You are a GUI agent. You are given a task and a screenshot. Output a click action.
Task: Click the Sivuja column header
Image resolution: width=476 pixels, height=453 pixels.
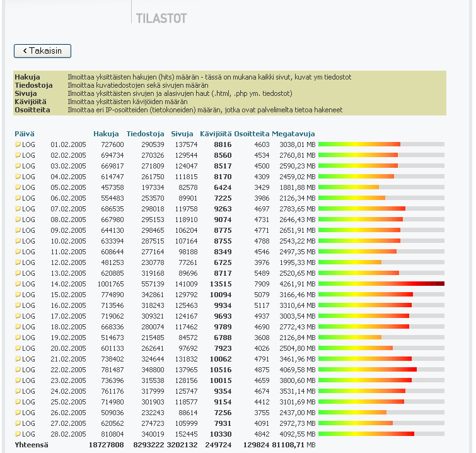(x=182, y=134)
